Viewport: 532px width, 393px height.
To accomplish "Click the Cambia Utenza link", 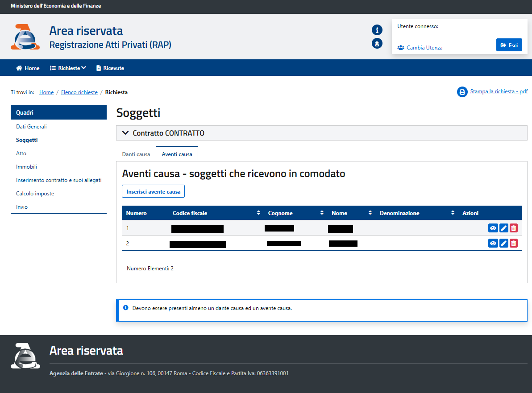I will click(x=420, y=47).
